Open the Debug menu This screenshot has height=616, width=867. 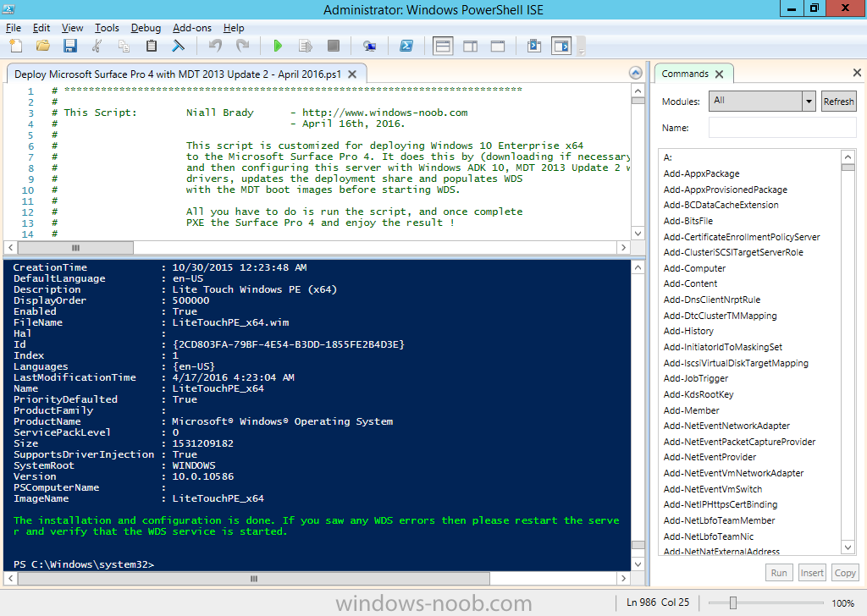tap(146, 28)
